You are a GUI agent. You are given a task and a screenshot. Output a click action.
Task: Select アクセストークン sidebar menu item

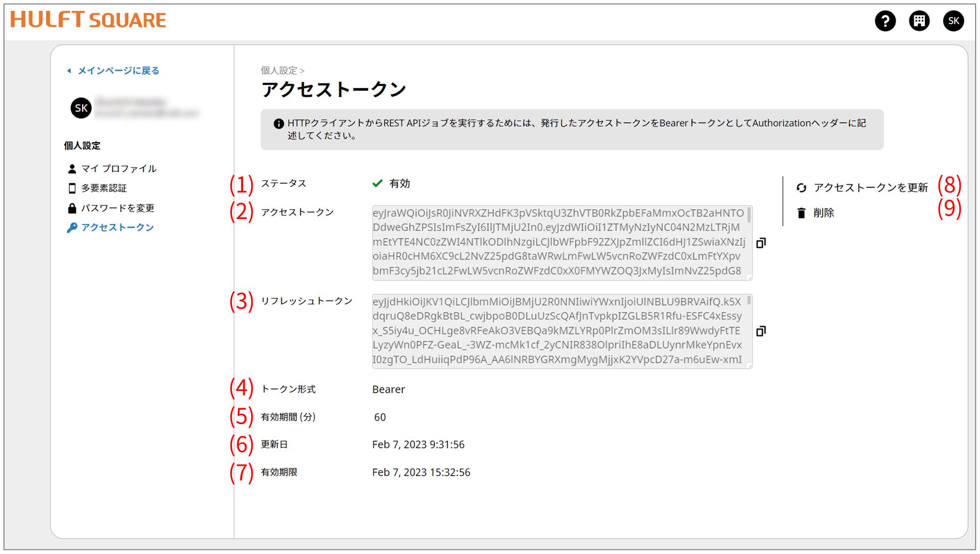pos(117,227)
